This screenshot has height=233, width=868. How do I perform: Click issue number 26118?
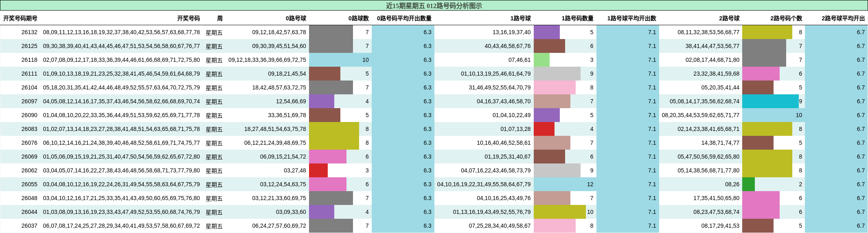[29, 60]
